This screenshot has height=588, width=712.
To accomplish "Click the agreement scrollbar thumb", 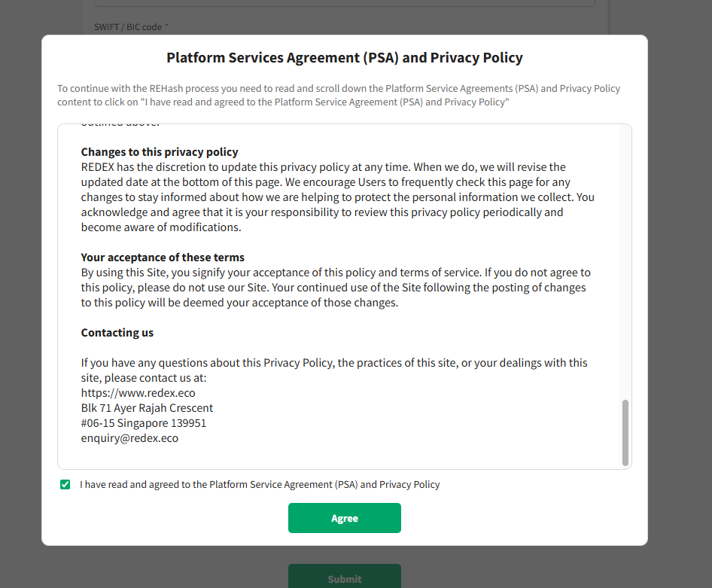I will click(625, 432).
